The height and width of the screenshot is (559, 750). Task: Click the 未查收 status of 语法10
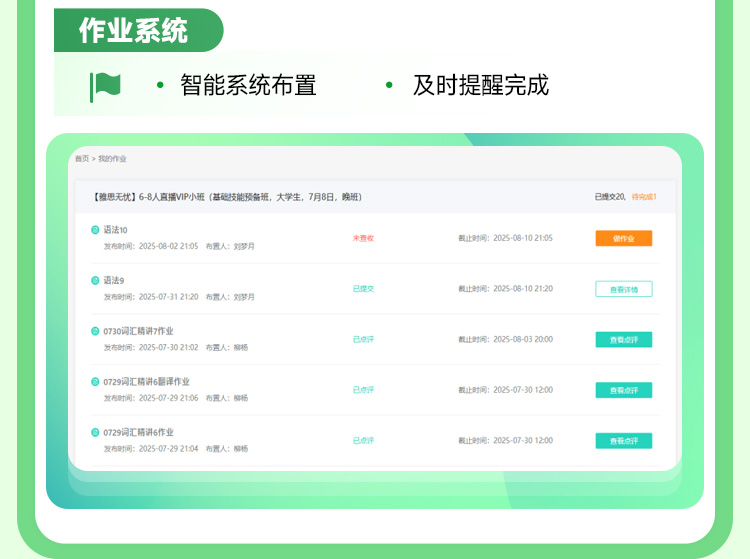point(363,238)
